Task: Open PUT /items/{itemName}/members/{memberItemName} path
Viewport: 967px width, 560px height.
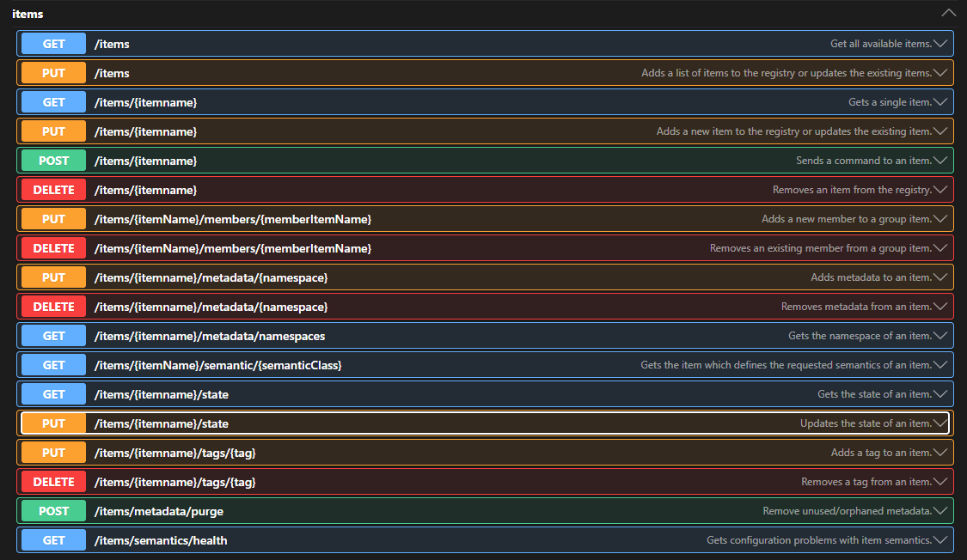Action: (x=232, y=219)
